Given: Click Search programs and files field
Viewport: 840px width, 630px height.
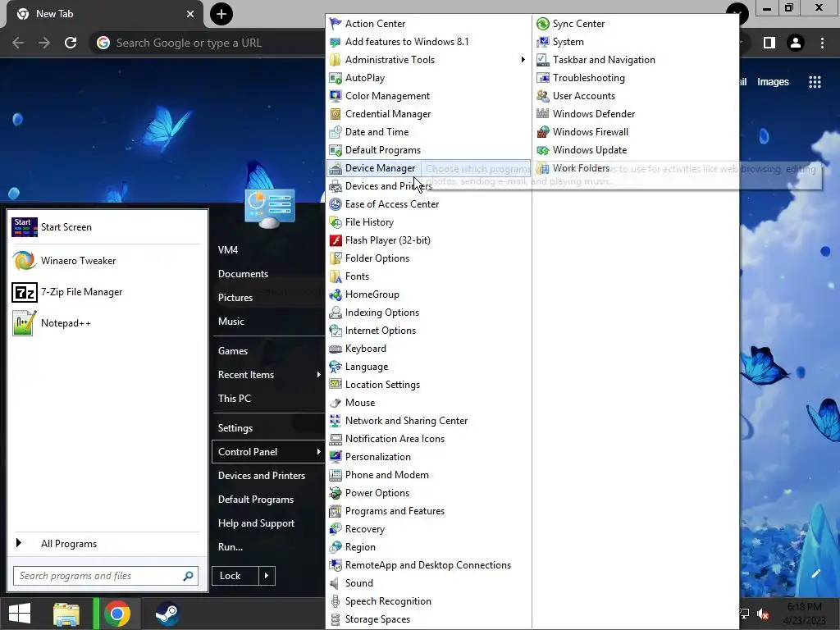Looking at the screenshot, I should tap(106, 576).
